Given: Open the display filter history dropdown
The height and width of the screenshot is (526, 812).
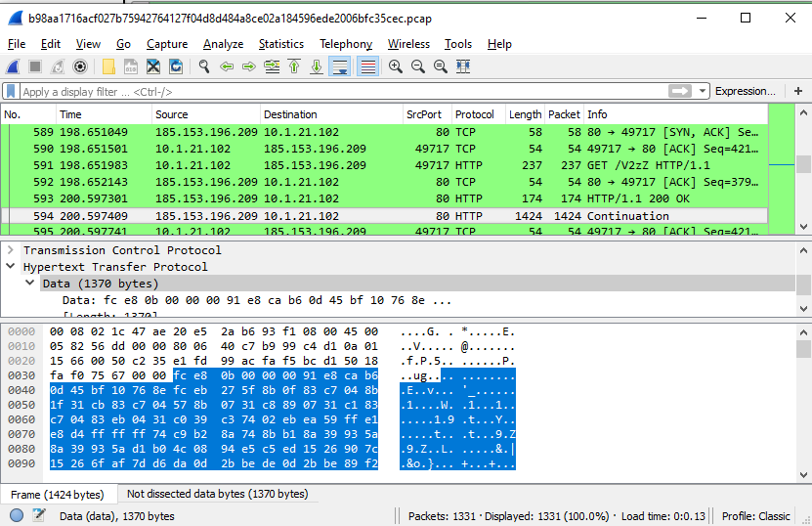Looking at the screenshot, I should (x=703, y=91).
